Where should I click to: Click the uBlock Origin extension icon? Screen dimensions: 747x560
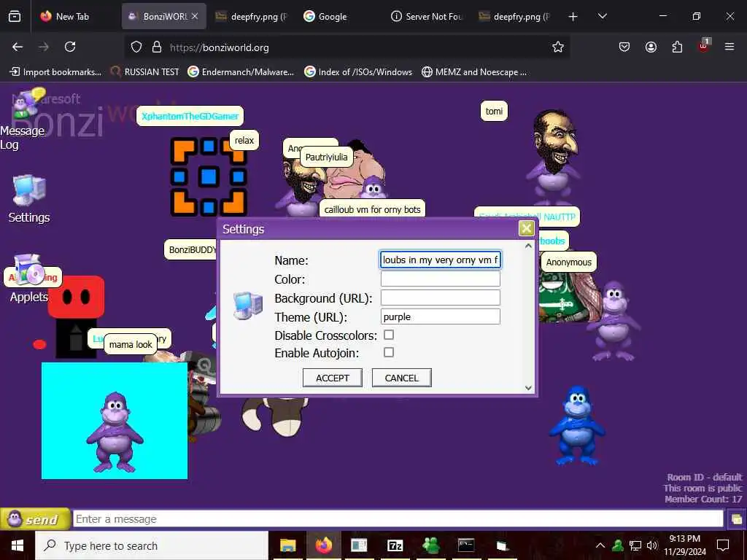pyautogui.click(x=704, y=47)
